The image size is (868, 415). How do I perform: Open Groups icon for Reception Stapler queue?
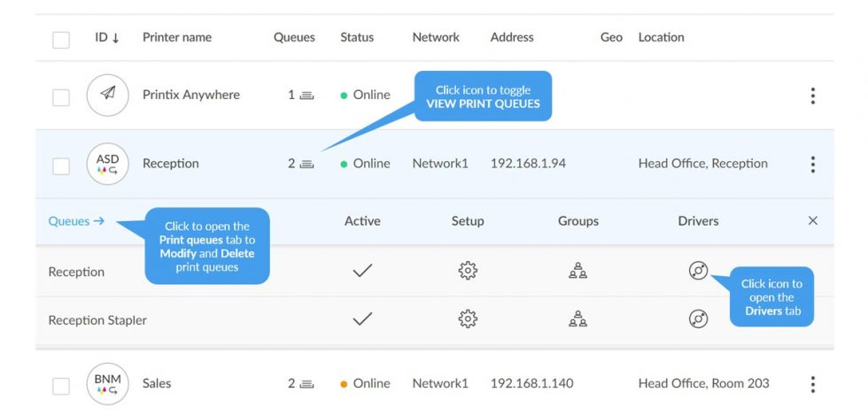577,319
